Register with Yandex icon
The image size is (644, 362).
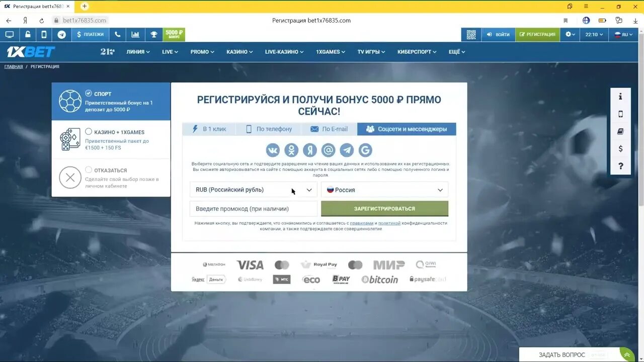pos(310,150)
